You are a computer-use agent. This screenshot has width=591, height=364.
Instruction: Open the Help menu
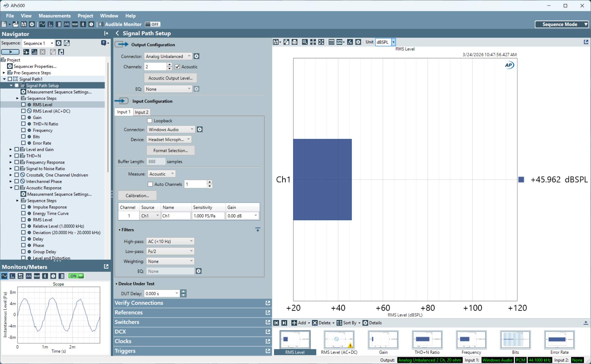click(x=131, y=16)
